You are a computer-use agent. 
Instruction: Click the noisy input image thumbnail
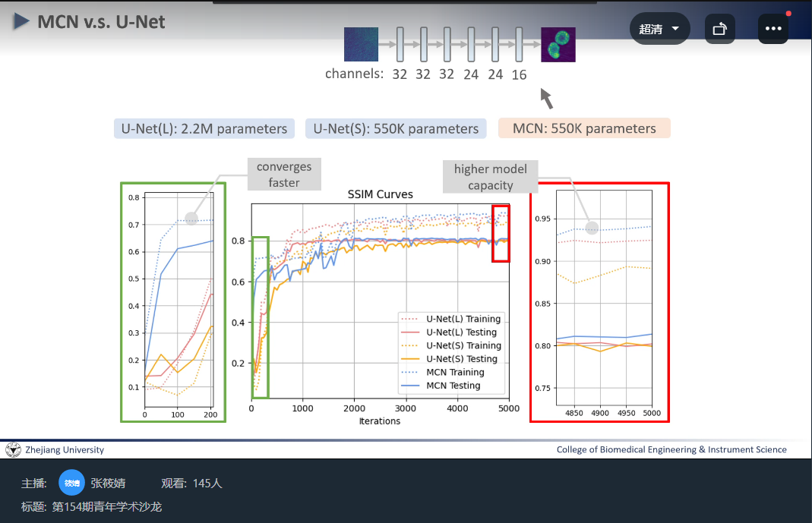[361, 44]
